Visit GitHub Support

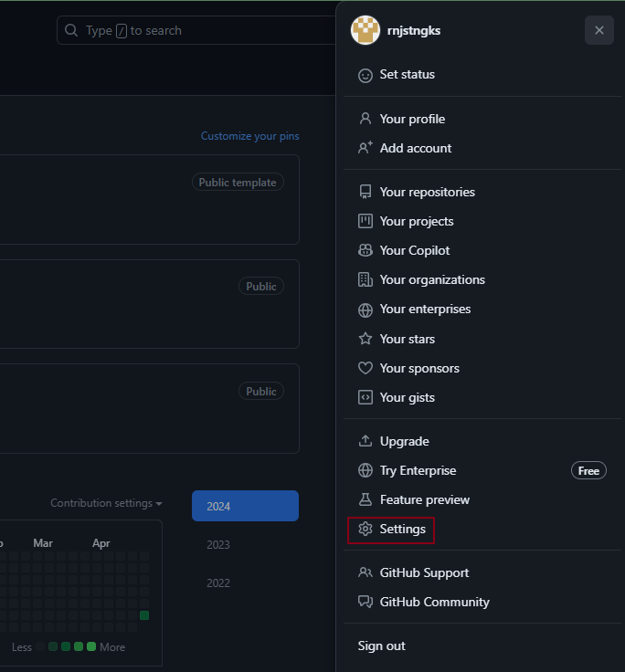[x=482, y=573]
